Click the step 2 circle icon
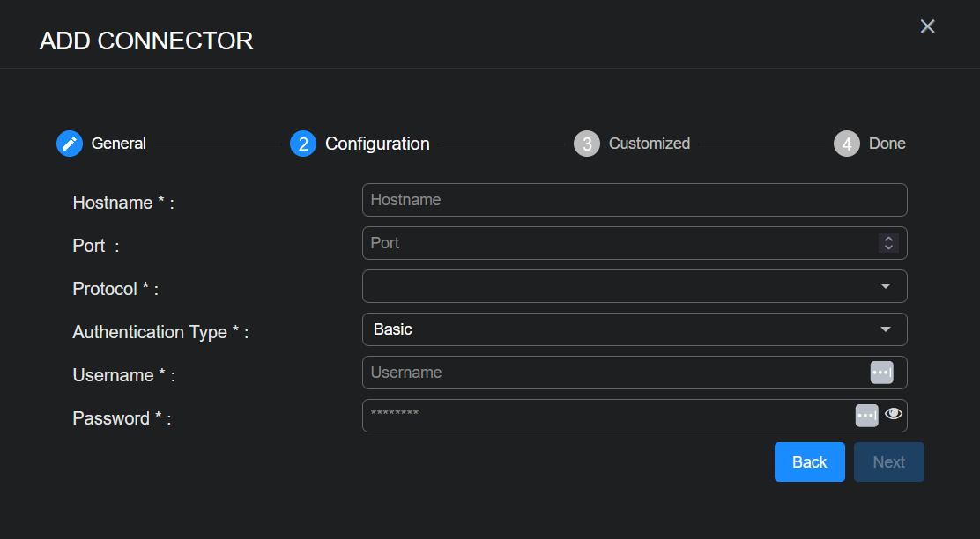 pos(302,144)
